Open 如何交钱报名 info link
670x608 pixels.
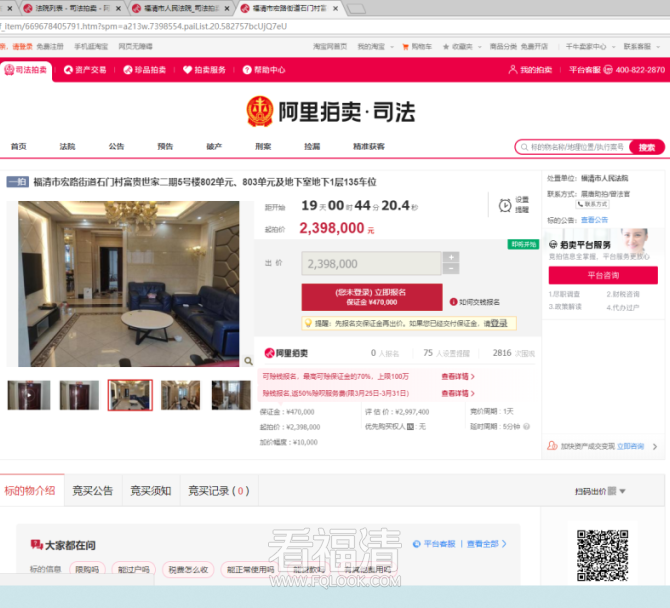[x=475, y=302]
